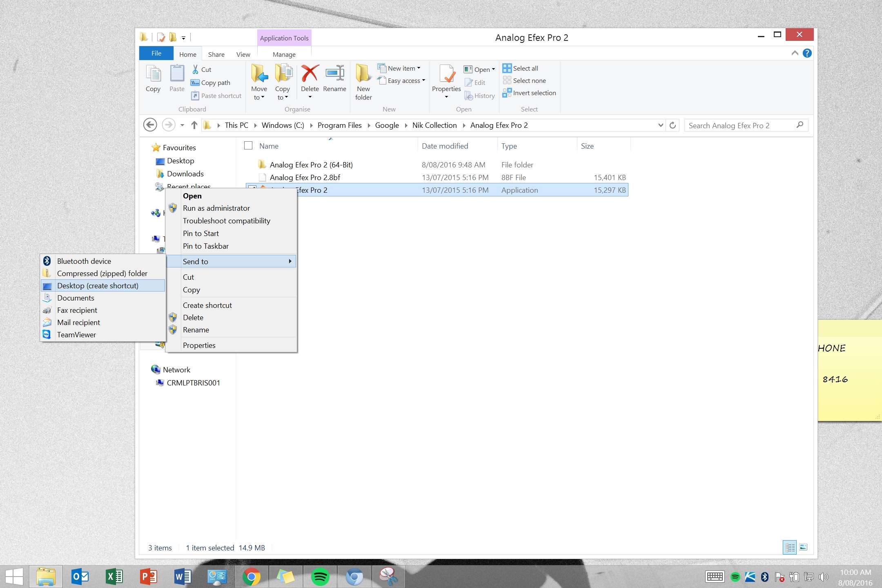
Task: Go up one folder level arrow
Action: click(194, 125)
